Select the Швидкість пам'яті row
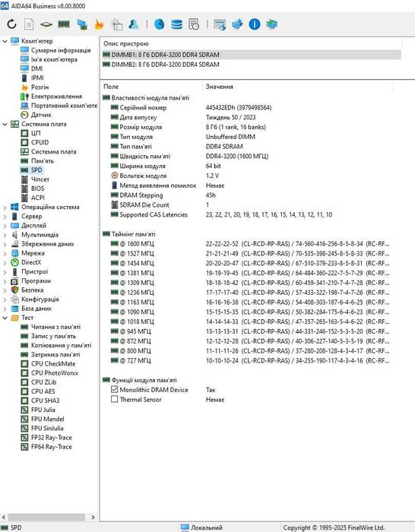 point(251,157)
